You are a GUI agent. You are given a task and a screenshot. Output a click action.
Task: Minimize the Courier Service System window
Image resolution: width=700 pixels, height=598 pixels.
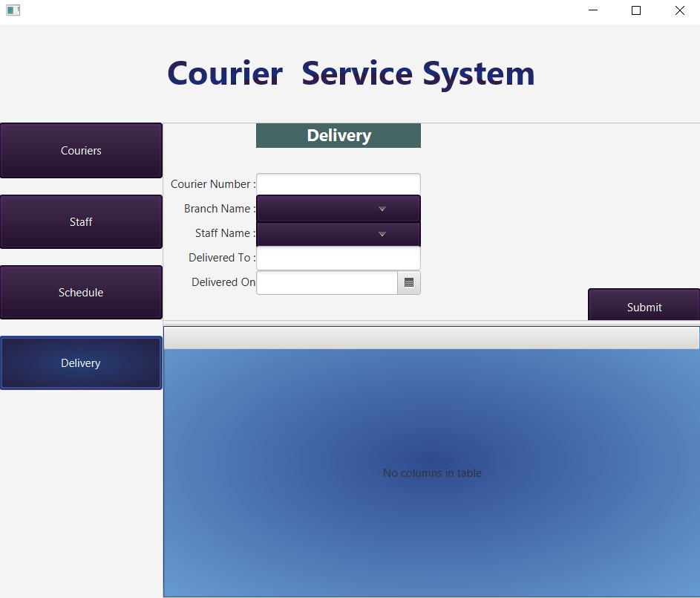(x=593, y=11)
